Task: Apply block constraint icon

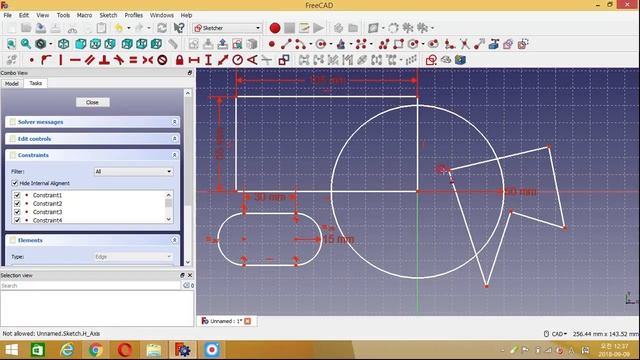Action: point(162,60)
